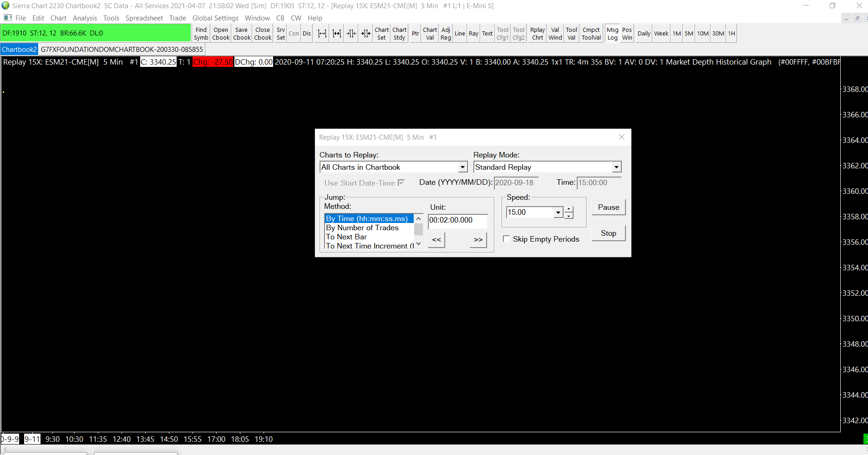Switch to the G7FXFOUNDATIONDOMCHARTBOOK tab
The image size is (868, 455).
(122, 50)
